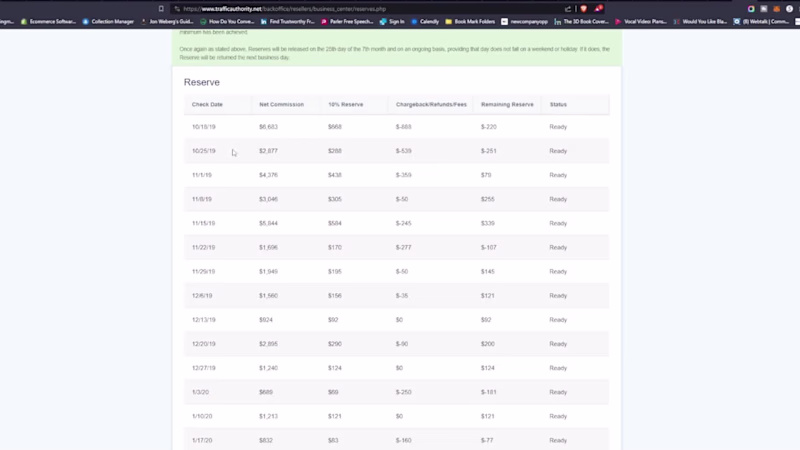Open the Brave Shields lion icon

[584, 9]
